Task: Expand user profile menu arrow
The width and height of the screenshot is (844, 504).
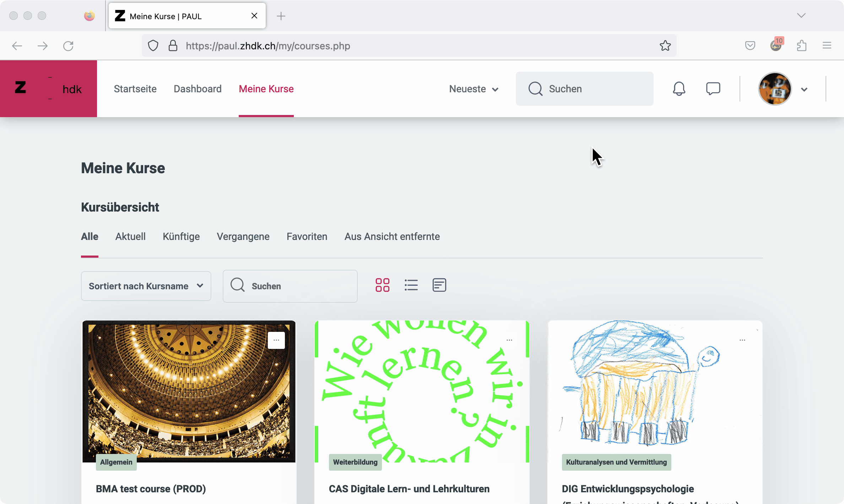Action: (x=804, y=89)
